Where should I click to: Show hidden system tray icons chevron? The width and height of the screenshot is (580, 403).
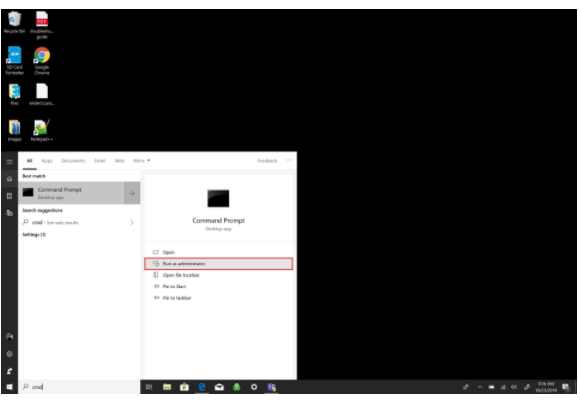point(480,387)
